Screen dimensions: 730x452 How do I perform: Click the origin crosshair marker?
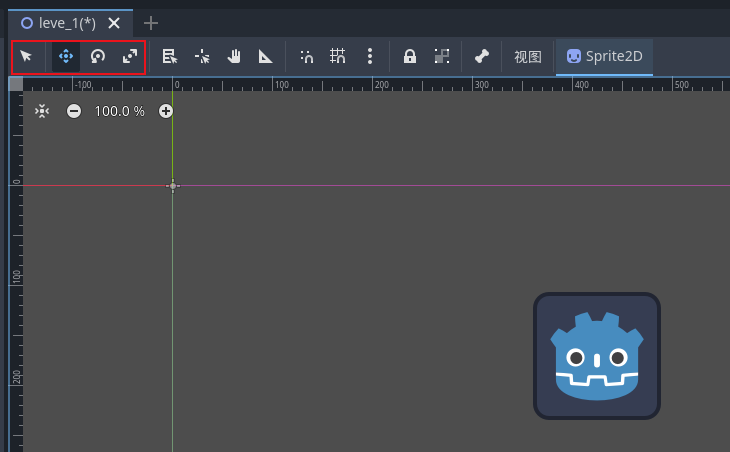[173, 186]
